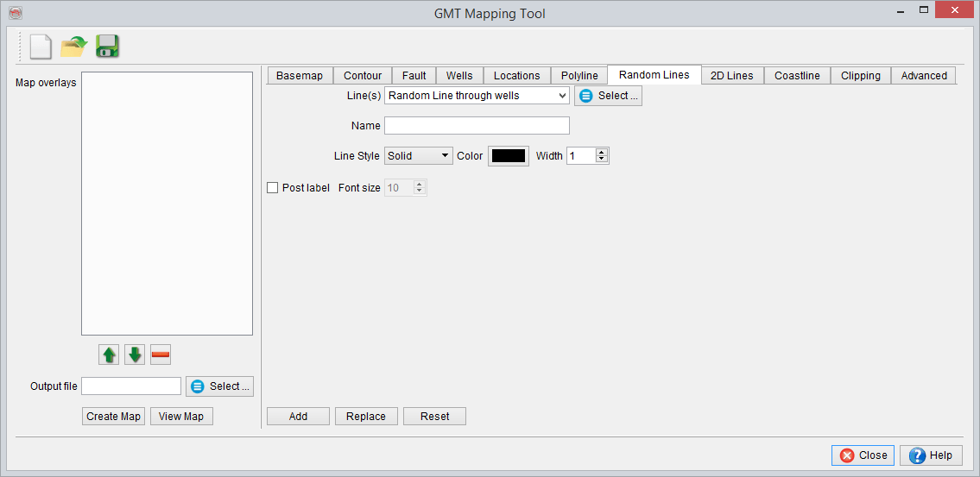The width and height of the screenshot is (980, 477).
Task: Click the New document toolbar icon
Action: 41,47
